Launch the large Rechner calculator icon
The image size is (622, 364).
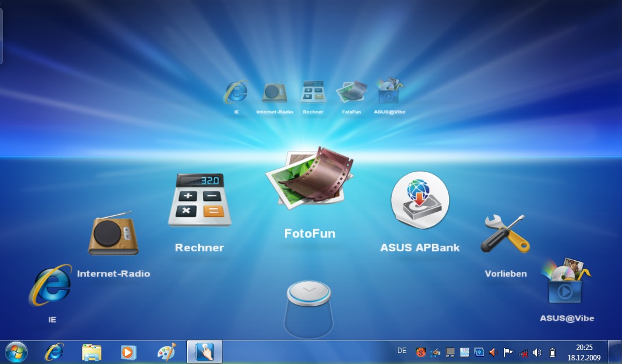coord(199,200)
